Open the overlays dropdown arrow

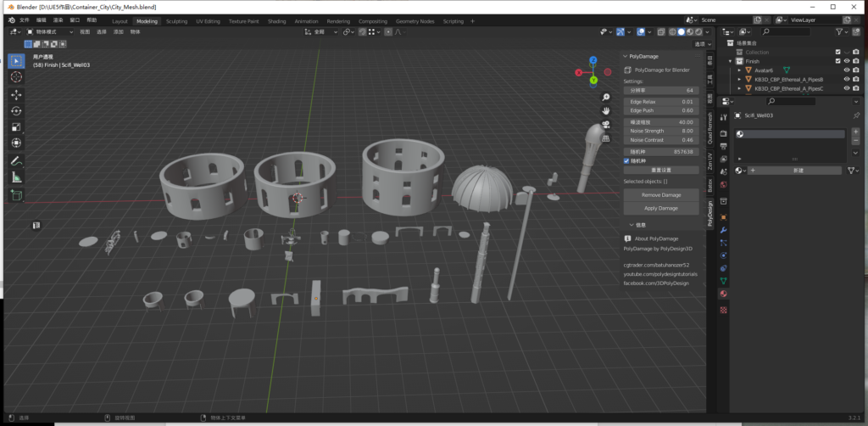point(649,32)
